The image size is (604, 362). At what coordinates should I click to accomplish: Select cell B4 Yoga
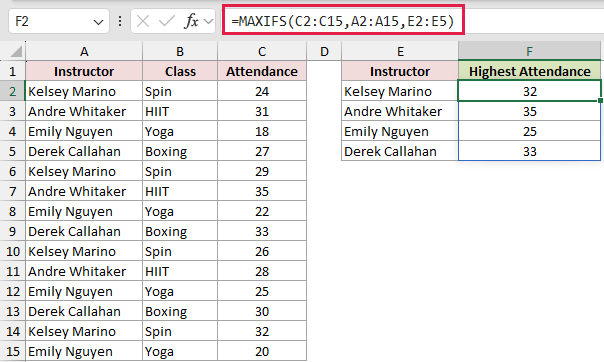point(180,131)
